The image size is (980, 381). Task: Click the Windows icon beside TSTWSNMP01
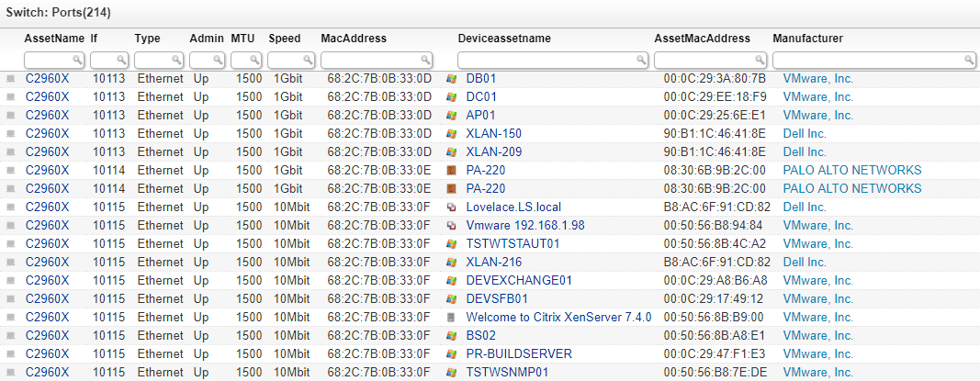[x=451, y=373]
